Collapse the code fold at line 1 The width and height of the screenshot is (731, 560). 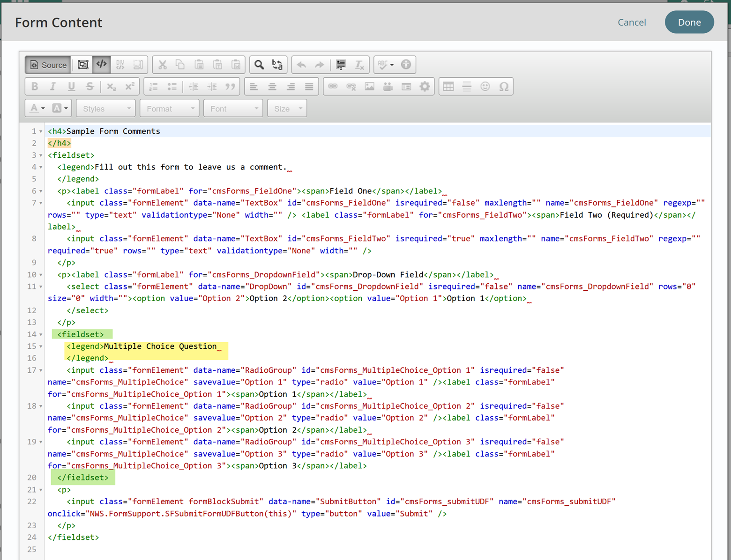click(41, 132)
